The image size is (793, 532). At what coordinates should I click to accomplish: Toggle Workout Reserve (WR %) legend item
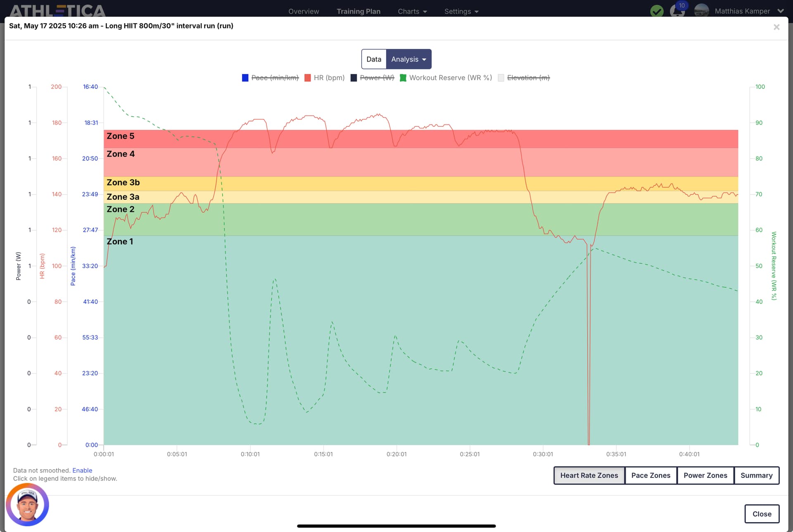point(446,78)
